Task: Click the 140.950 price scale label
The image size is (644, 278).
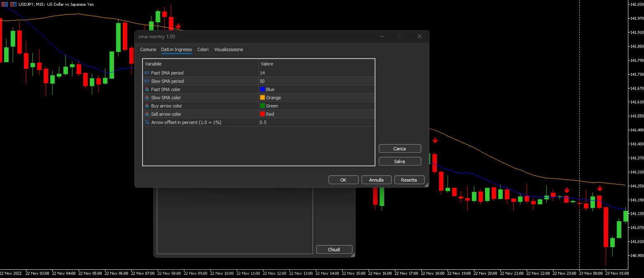Action: 636,255
